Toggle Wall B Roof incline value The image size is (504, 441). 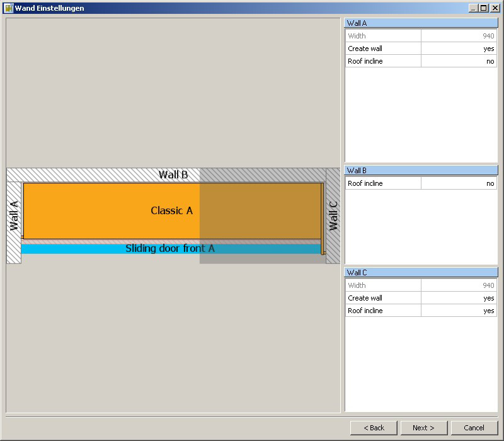(x=459, y=183)
